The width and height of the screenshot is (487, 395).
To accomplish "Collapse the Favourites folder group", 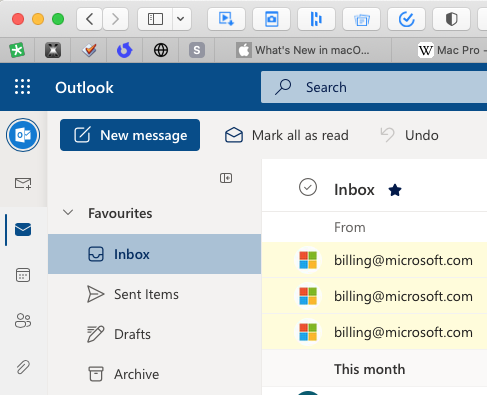I will click(68, 213).
